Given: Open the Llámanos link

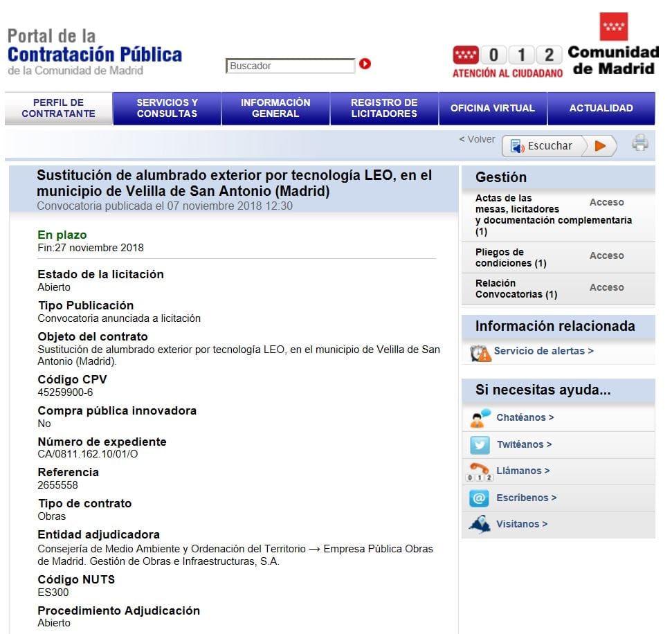Looking at the screenshot, I should [523, 471].
